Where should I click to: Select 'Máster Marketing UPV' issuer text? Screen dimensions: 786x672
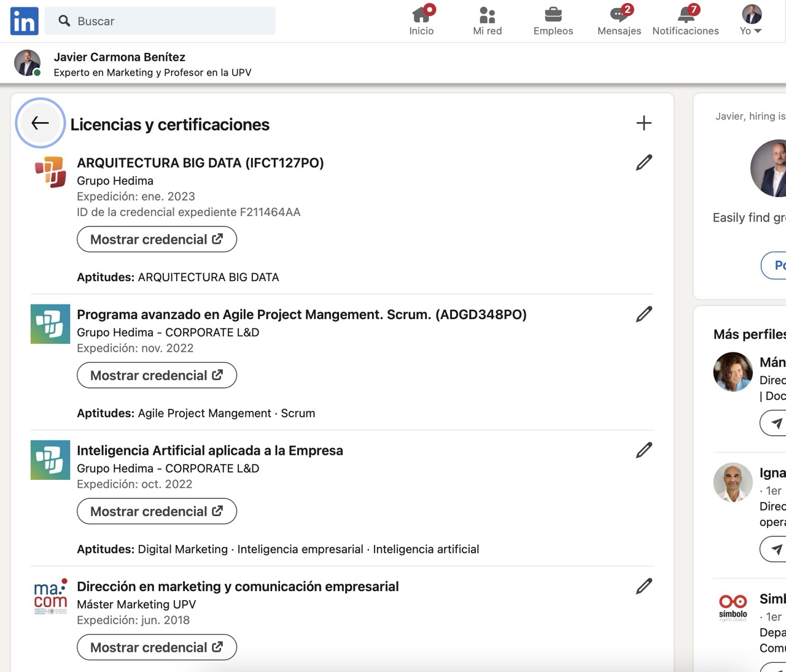[x=136, y=604]
